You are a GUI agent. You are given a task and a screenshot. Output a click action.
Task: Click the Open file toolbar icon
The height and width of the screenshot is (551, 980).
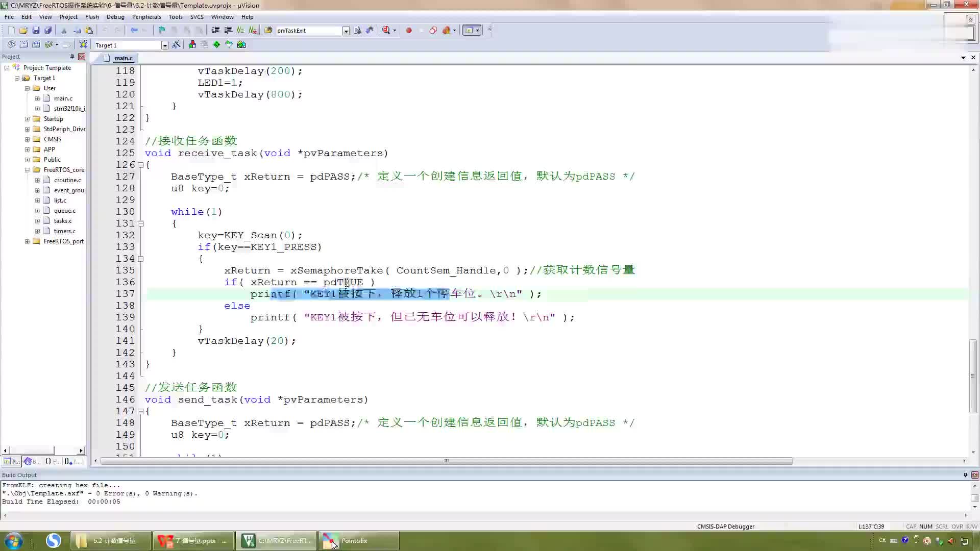click(23, 30)
